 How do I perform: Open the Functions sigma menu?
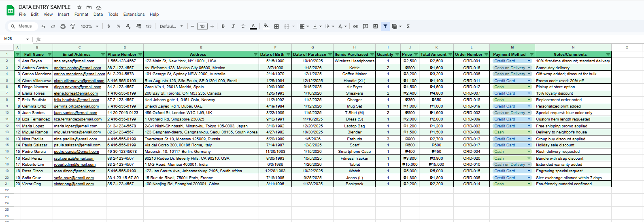coord(408,26)
